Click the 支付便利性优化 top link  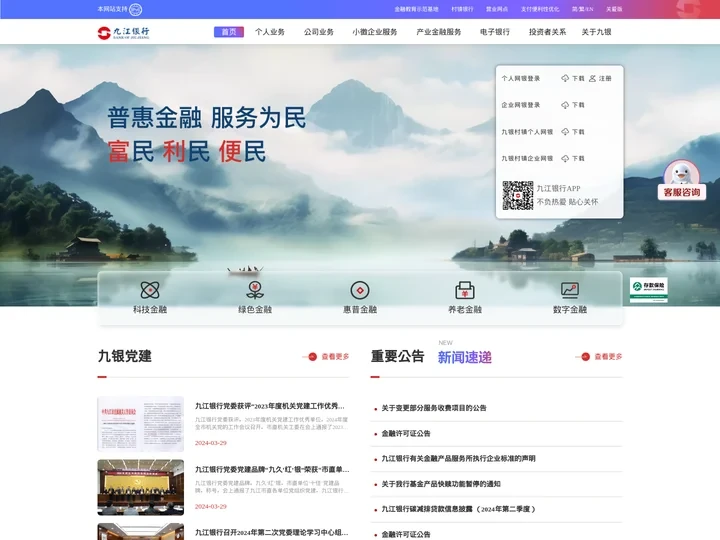tap(540, 9)
